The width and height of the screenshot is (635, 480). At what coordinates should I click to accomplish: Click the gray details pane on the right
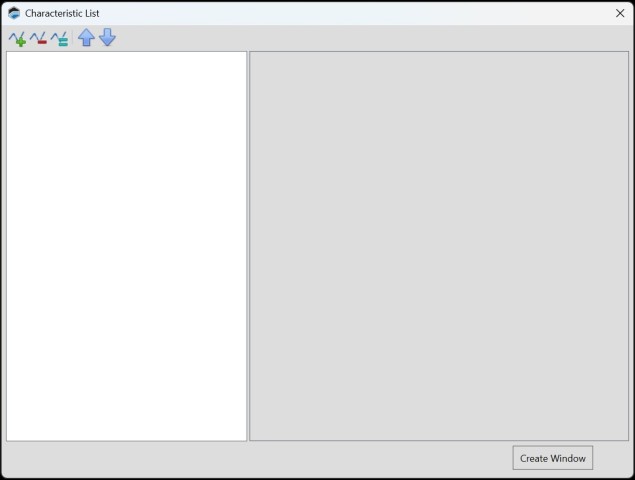click(438, 245)
